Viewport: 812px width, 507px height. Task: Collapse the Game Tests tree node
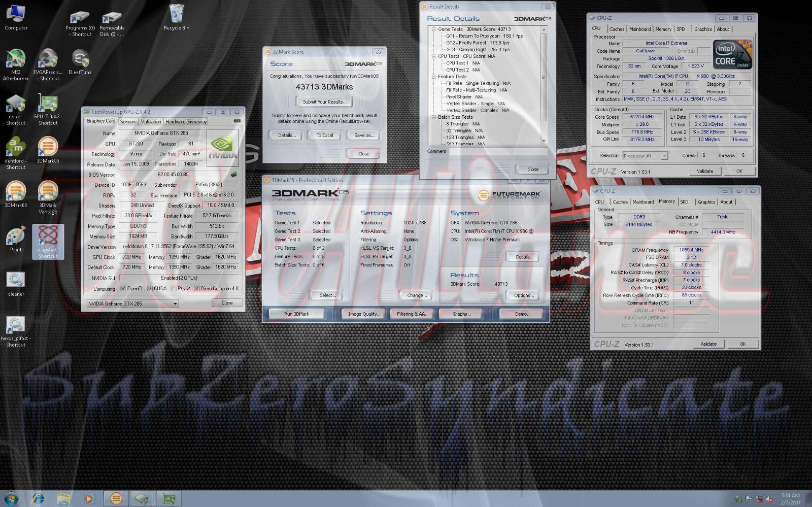434,29
